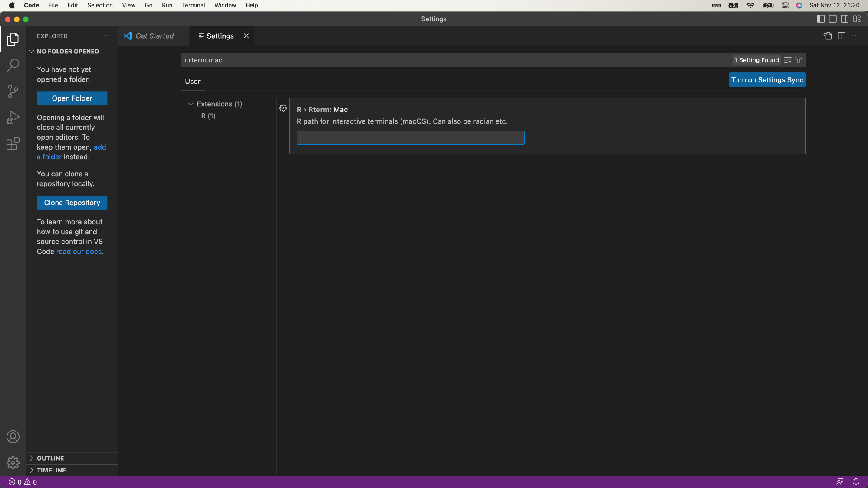Click the errors and warnings status indicator

click(x=23, y=482)
